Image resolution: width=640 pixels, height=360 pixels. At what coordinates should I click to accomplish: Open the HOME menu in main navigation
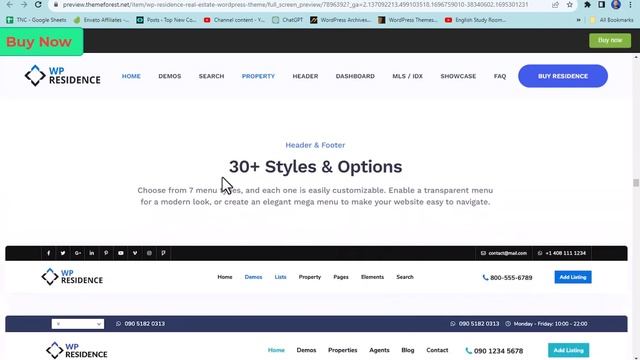click(131, 76)
